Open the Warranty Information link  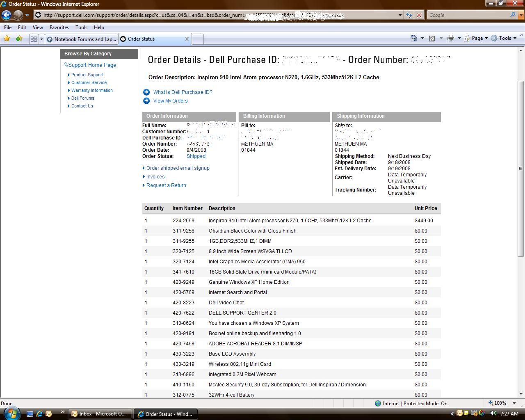tap(92, 90)
